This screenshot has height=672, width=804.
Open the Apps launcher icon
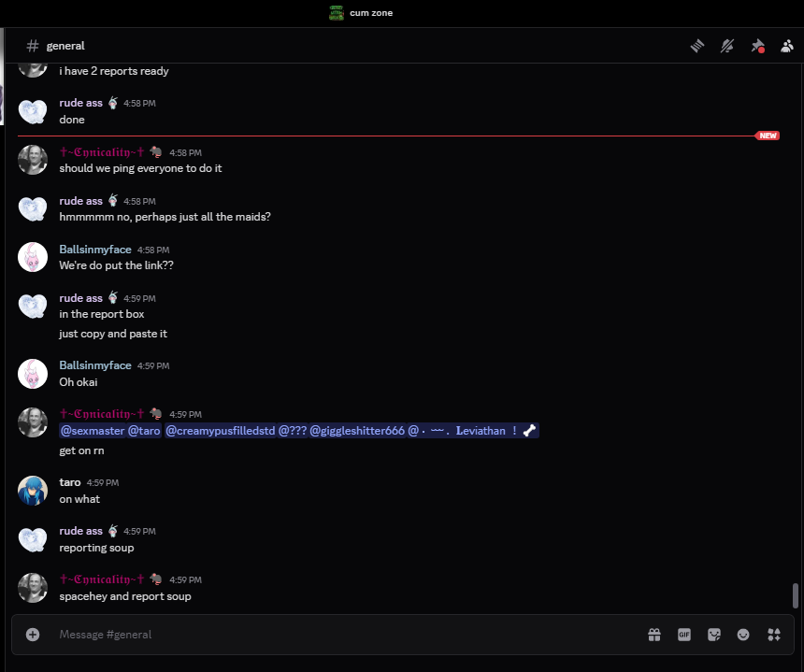[773, 635]
